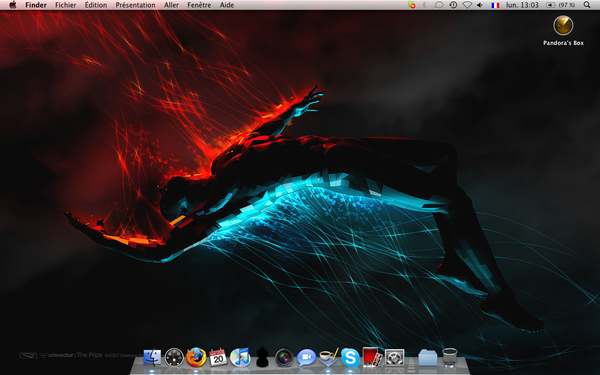
Task: Click the clock showing lun. 13:03
Action: (x=522, y=5)
